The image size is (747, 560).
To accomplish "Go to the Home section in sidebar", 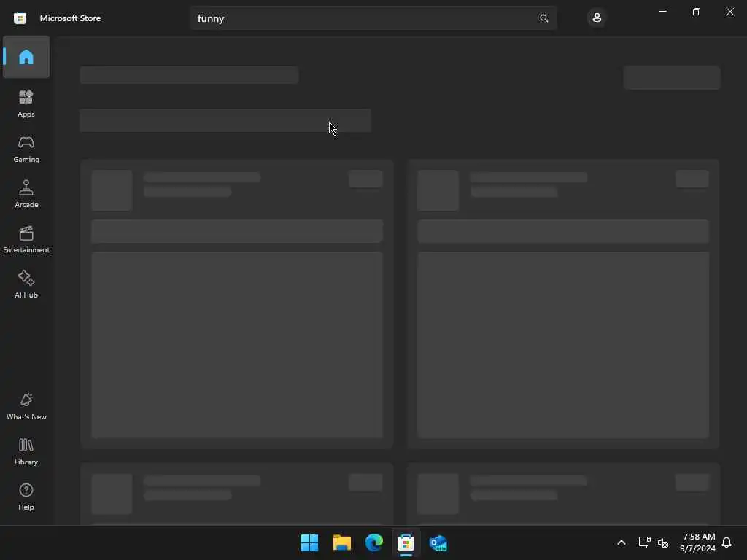I will click(26, 57).
